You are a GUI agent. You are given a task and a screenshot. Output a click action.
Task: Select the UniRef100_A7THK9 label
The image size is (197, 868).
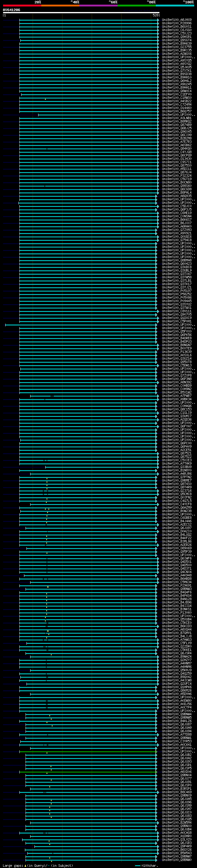click(177, 464)
